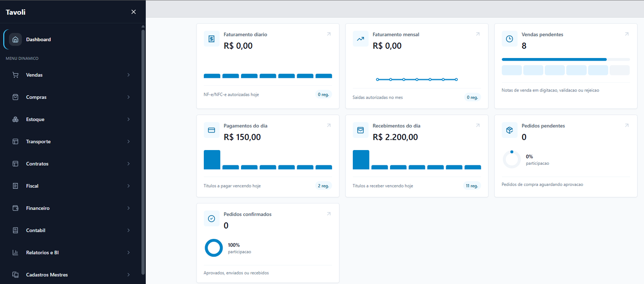Click the Contabil book icon
This screenshot has height=284, width=644.
[x=15, y=230]
